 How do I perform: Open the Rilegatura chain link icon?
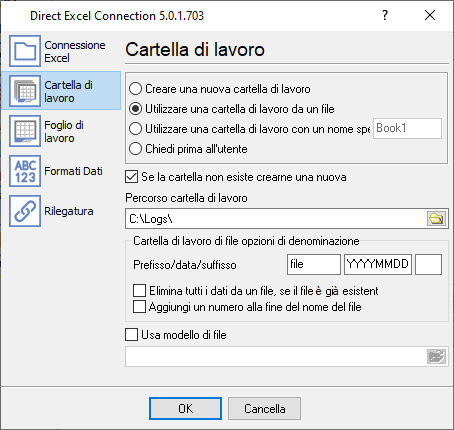click(25, 211)
